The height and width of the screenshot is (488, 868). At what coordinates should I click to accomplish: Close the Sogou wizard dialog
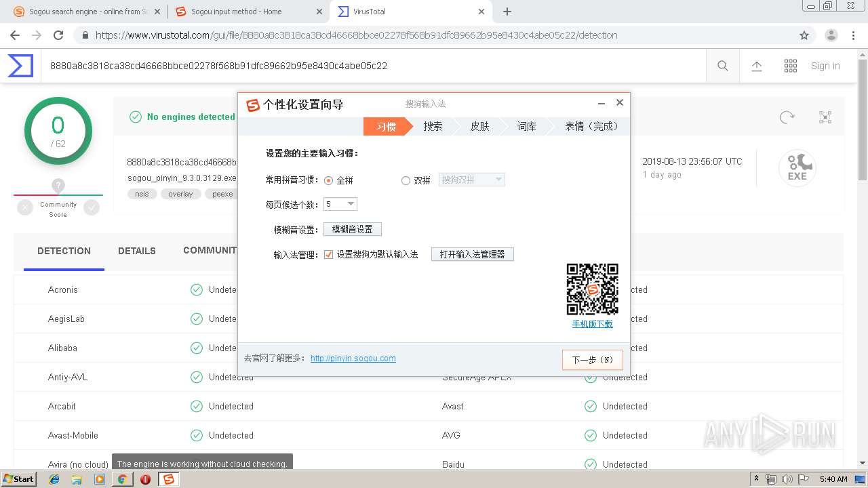click(x=619, y=103)
